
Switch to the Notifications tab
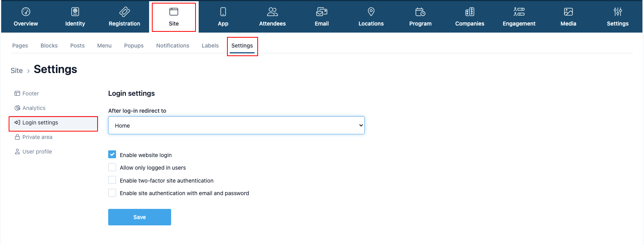click(173, 46)
